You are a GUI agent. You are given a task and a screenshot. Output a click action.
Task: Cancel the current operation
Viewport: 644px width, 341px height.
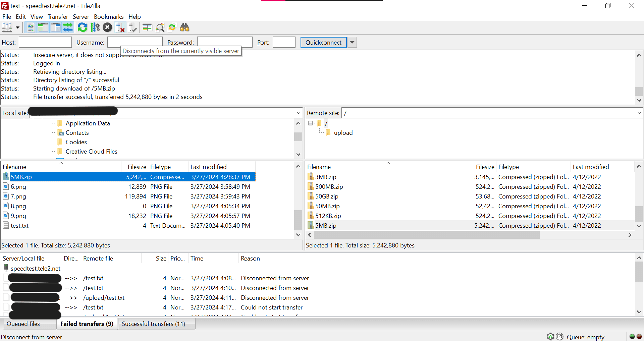[107, 27]
